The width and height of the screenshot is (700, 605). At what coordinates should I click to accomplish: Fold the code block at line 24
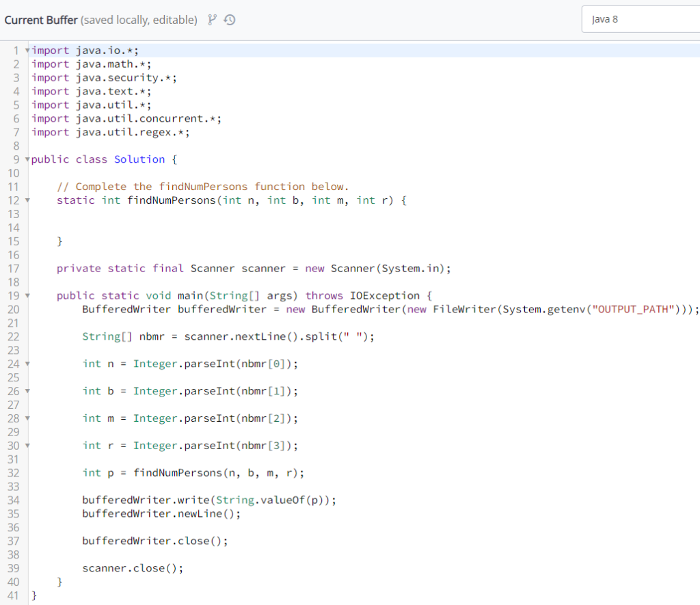point(26,364)
